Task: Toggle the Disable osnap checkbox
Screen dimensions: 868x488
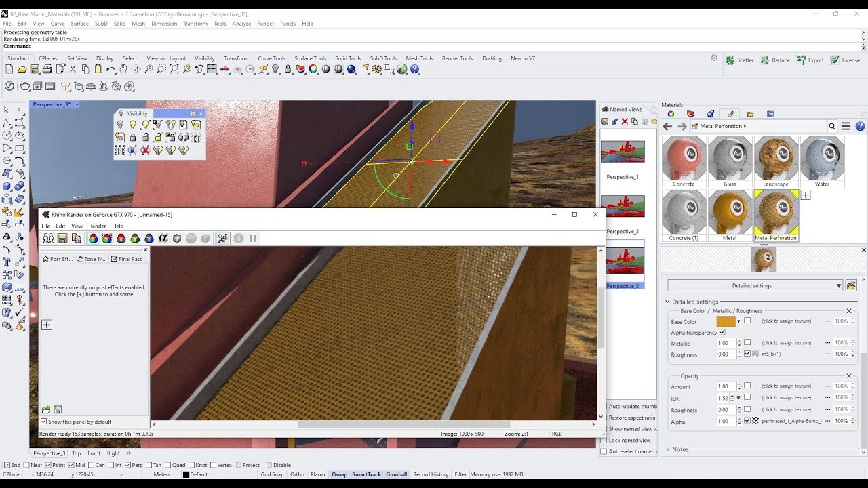Action: [269, 465]
